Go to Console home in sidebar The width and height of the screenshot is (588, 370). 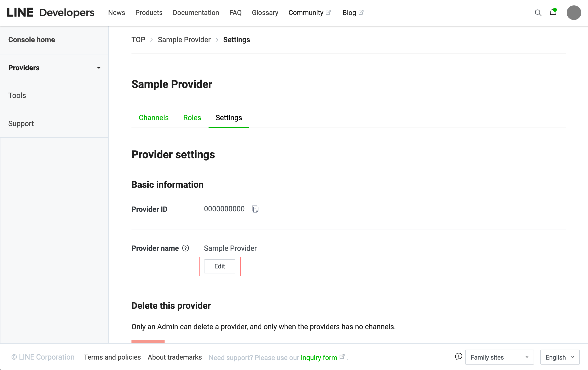pos(32,40)
